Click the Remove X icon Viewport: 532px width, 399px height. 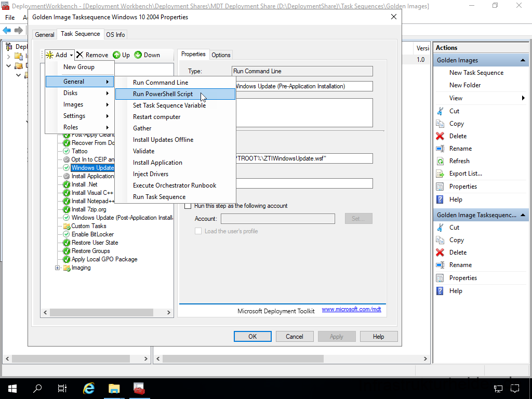(79, 55)
